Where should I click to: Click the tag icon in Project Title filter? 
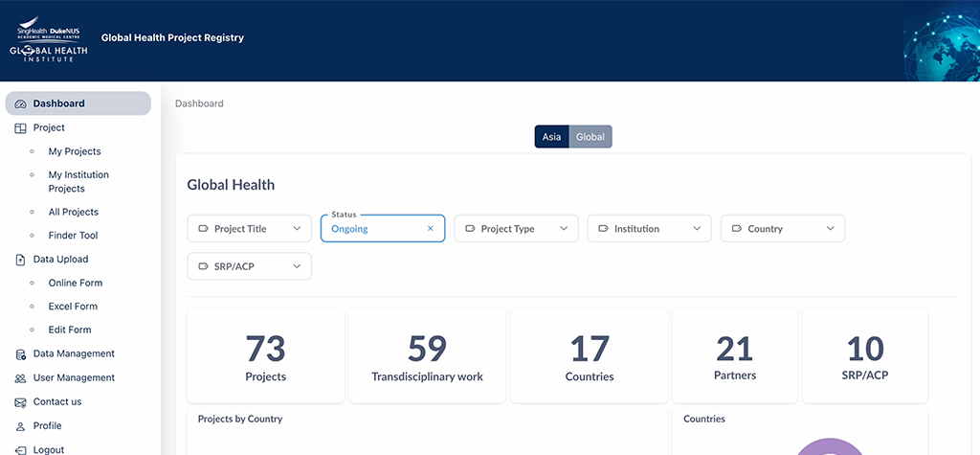pos(203,228)
